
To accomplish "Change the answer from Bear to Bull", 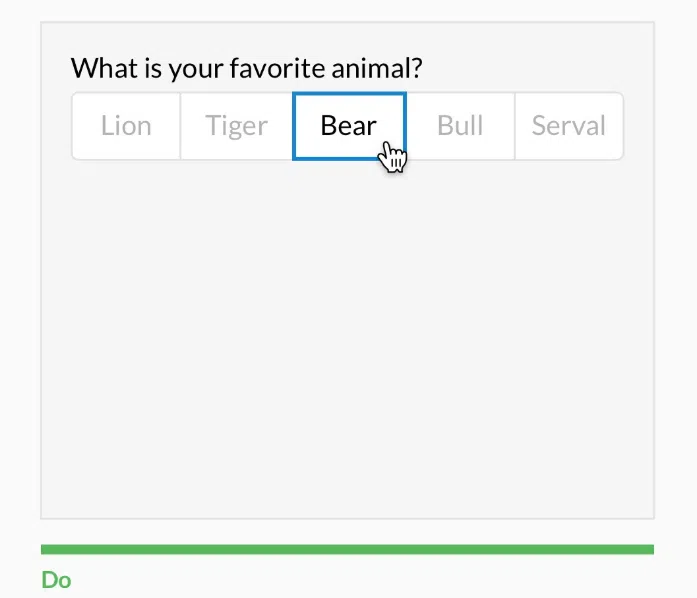I will tap(460, 126).
